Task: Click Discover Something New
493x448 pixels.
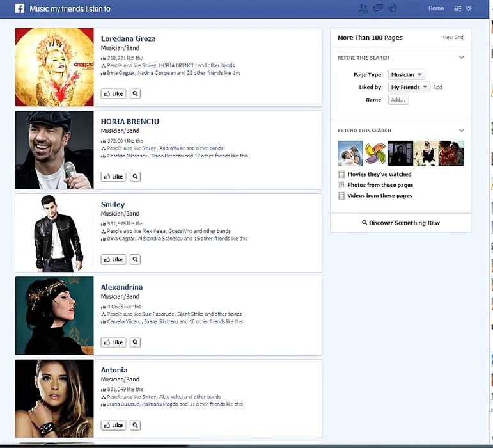Action: [400, 223]
